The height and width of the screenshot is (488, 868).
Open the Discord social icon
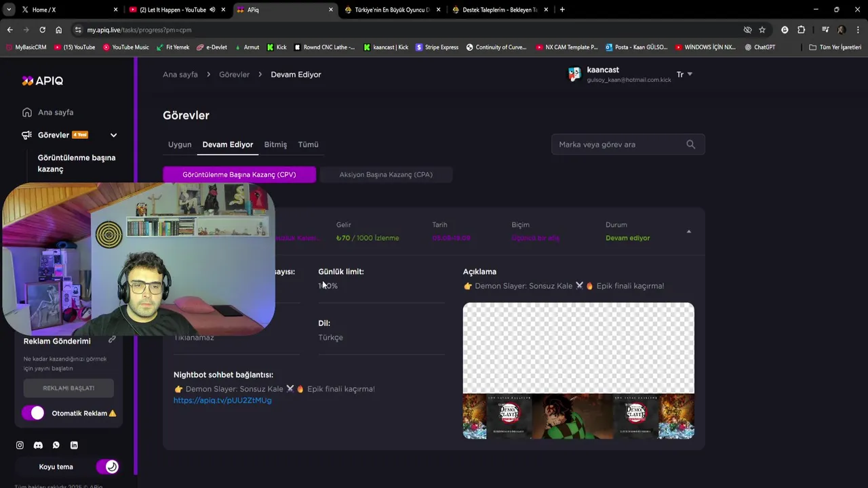point(38,445)
